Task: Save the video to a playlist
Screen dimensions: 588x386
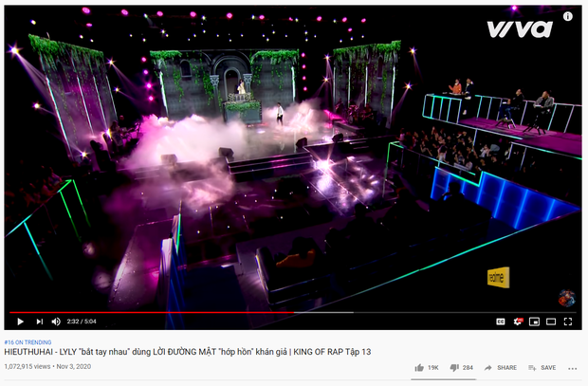Action: (x=542, y=368)
